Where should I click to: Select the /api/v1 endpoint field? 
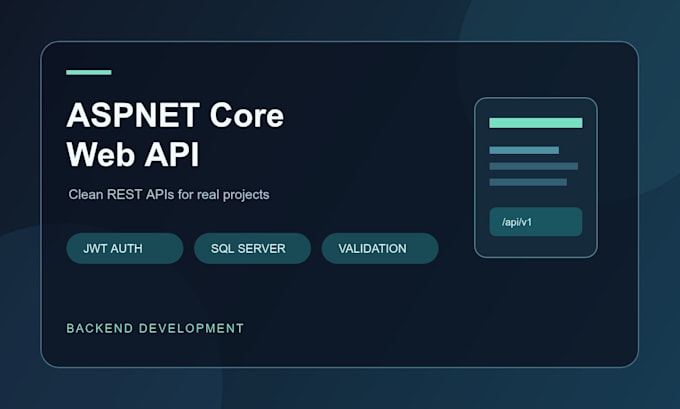536,222
